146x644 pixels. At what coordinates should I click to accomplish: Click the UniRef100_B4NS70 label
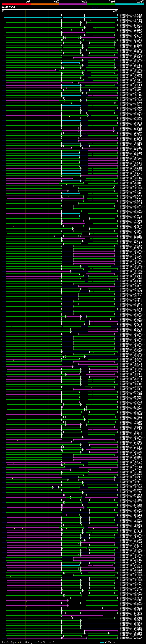131,590
